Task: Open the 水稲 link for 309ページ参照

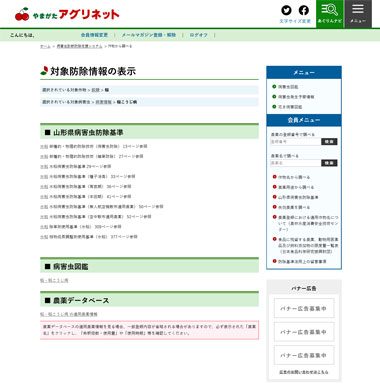Action: [x=44, y=227]
